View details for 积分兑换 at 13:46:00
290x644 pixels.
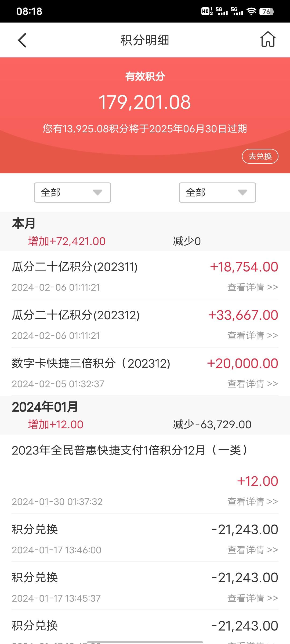click(x=252, y=550)
